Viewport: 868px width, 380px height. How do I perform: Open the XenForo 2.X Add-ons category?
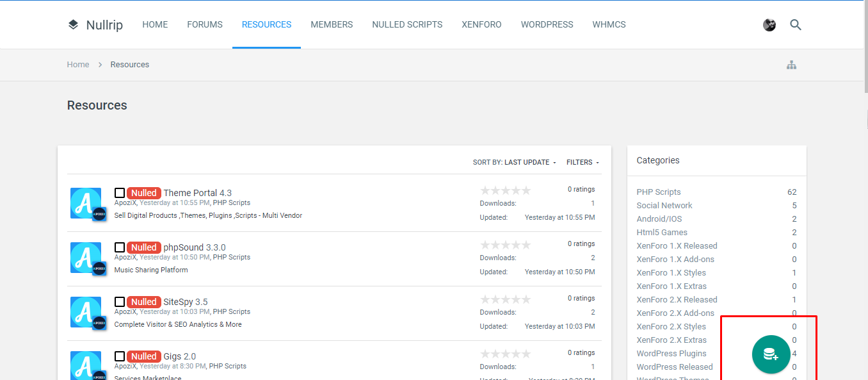click(x=675, y=313)
